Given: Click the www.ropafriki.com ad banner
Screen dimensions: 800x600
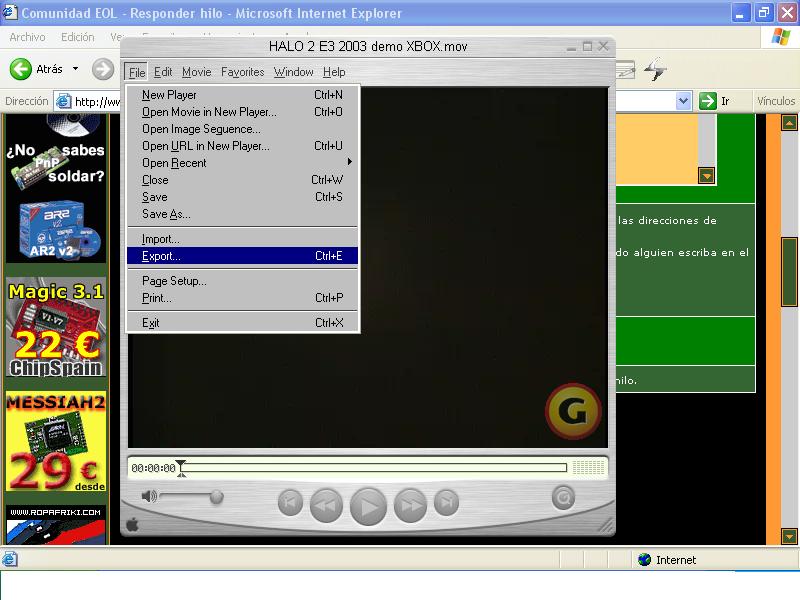Looking at the screenshot, I should [x=56, y=525].
